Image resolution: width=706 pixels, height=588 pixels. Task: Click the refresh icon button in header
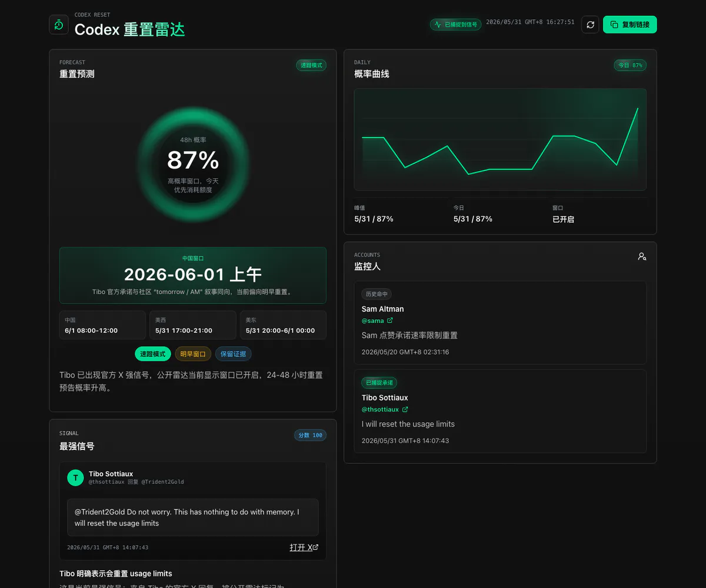coord(590,25)
